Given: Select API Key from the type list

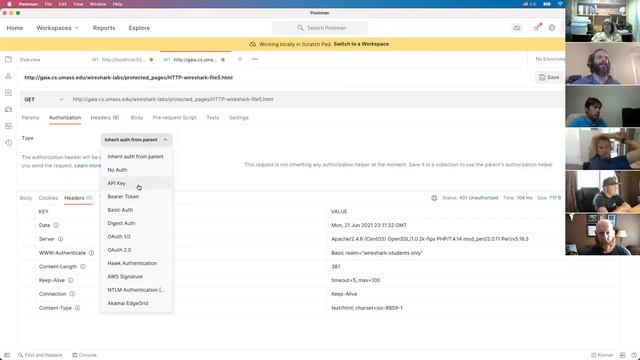Looking at the screenshot, I should (x=136, y=183).
